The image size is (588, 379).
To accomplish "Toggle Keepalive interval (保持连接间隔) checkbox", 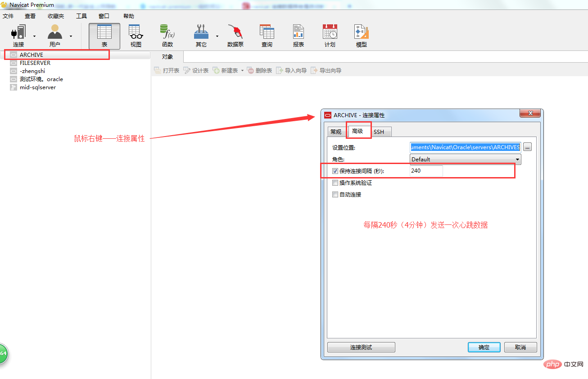I will pos(335,171).
